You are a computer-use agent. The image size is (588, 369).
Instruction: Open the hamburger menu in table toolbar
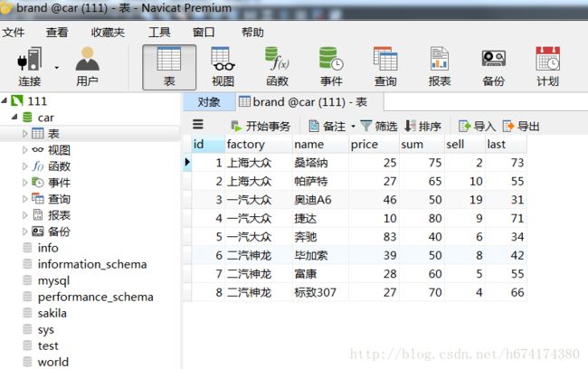click(x=198, y=125)
